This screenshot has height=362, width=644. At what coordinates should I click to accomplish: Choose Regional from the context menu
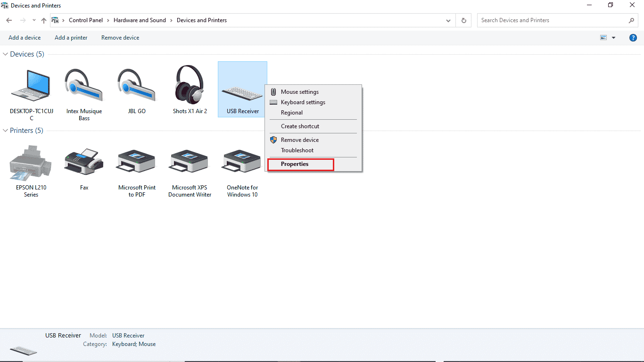point(313,113)
